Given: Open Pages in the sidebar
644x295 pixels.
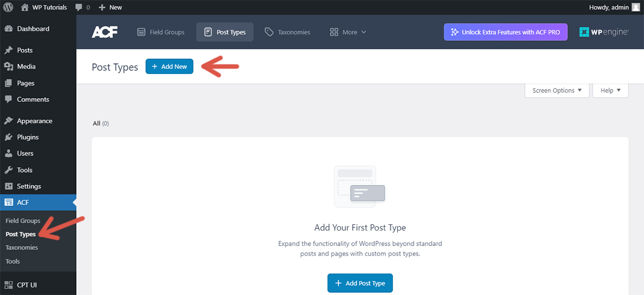Looking at the screenshot, I should click(x=38, y=83).
